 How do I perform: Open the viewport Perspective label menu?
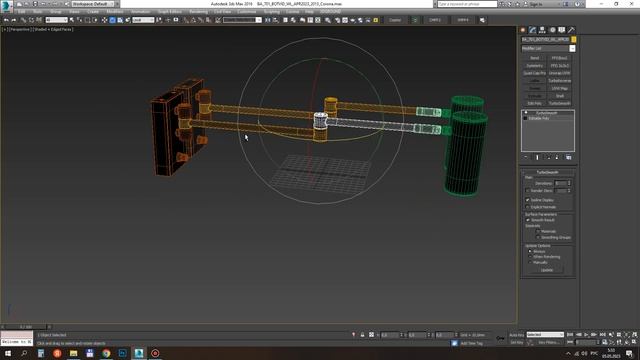point(19,29)
